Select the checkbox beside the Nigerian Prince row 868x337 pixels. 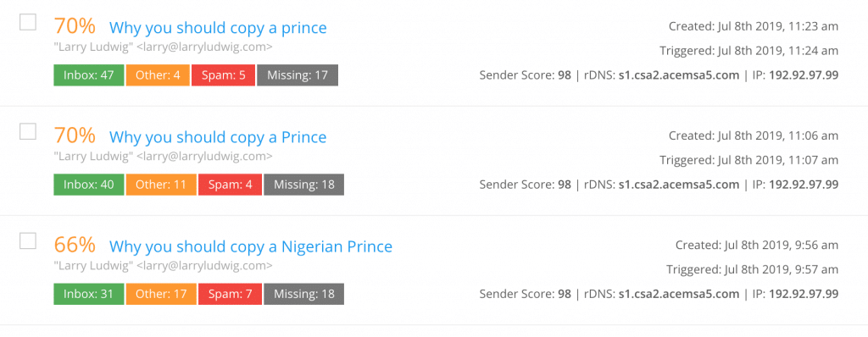pyautogui.click(x=28, y=241)
